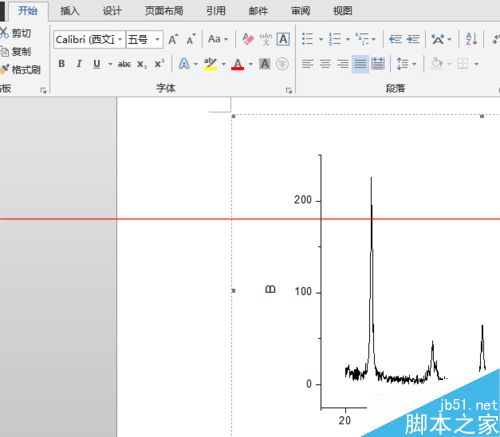This screenshot has width=500, height=437.
Task: Open the 五号 font size dropdown
Action: (157, 39)
